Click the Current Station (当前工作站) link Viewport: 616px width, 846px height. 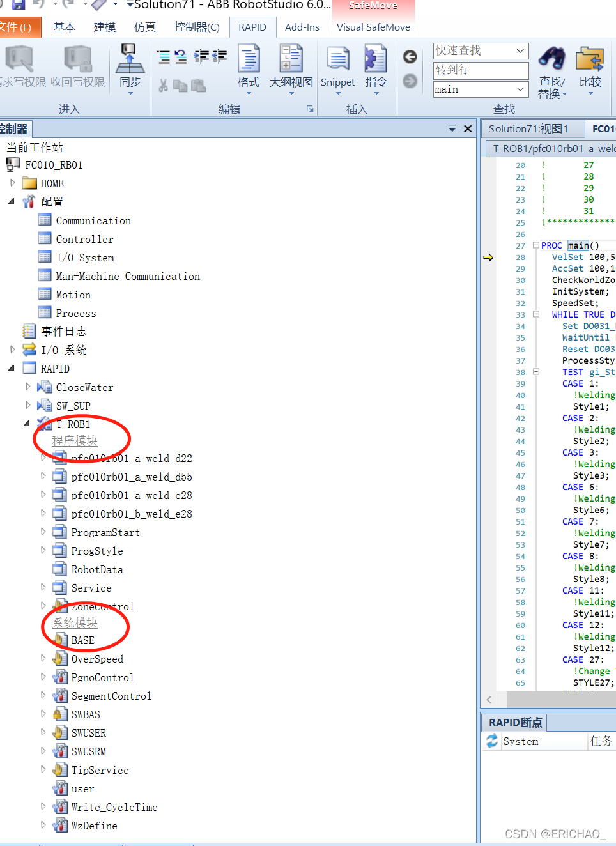pyautogui.click(x=35, y=148)
